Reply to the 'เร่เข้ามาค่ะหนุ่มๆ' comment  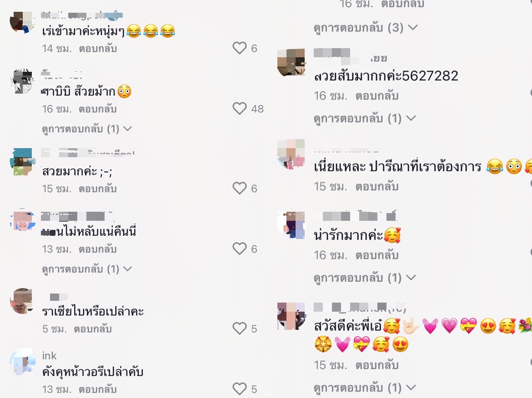pos(98,49)
